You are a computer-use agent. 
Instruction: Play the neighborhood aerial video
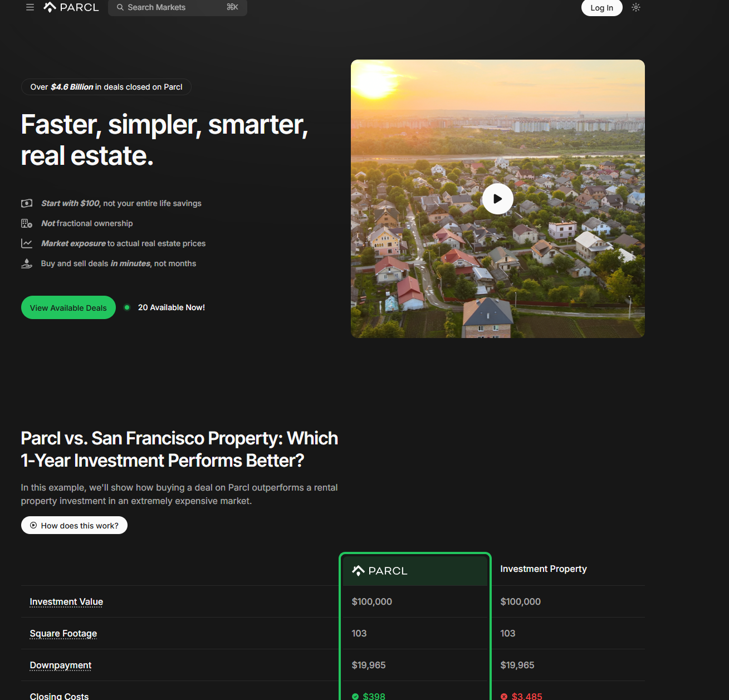coord(498,199)
